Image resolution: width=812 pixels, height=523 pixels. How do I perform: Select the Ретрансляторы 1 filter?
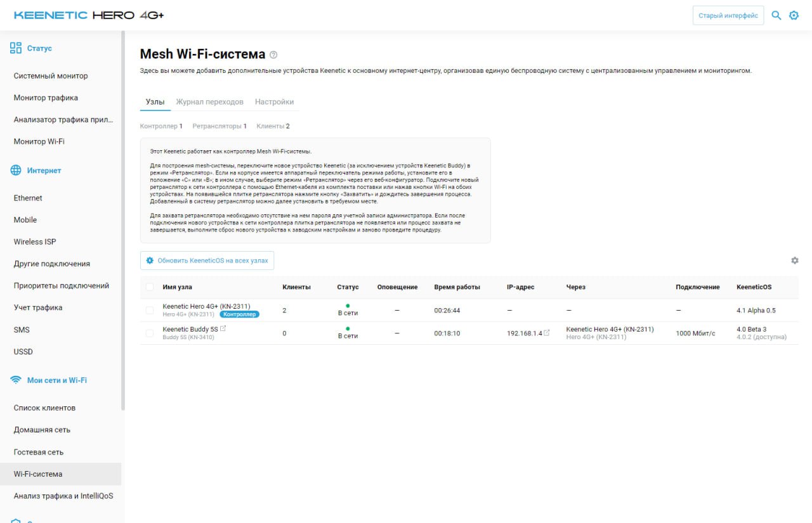[219, 126]
